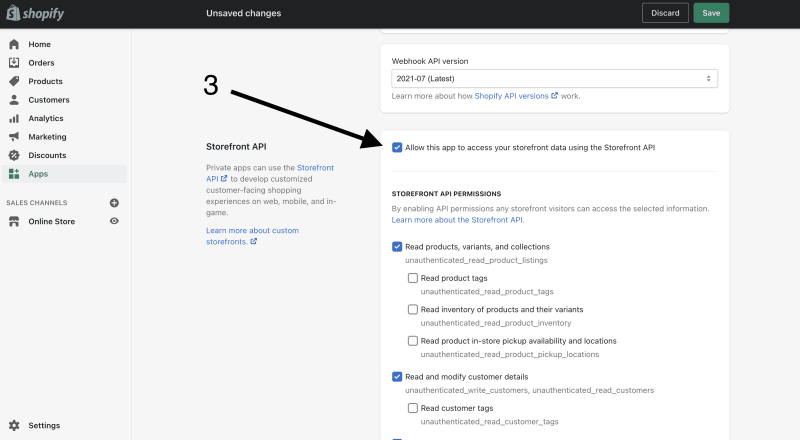Open the Webhook API version dropdown
The image size is (800, 440).
point(555,79)
